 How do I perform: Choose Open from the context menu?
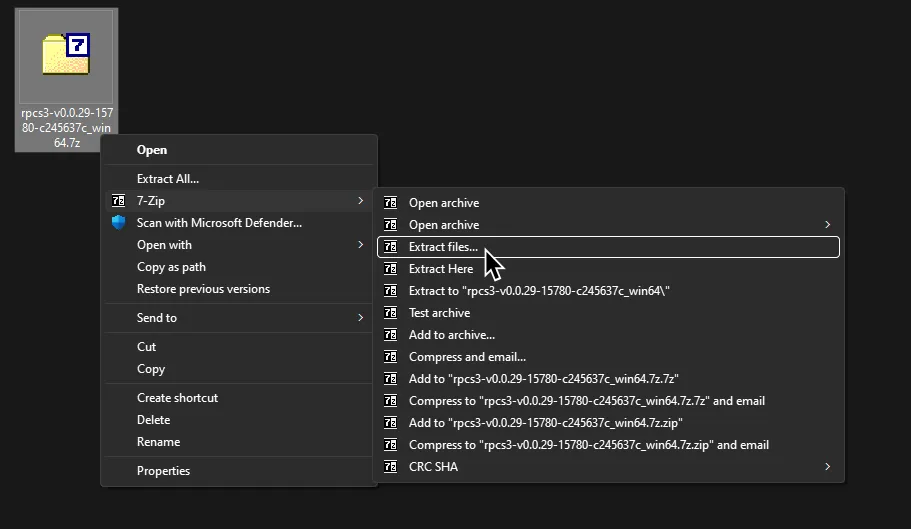238,150
